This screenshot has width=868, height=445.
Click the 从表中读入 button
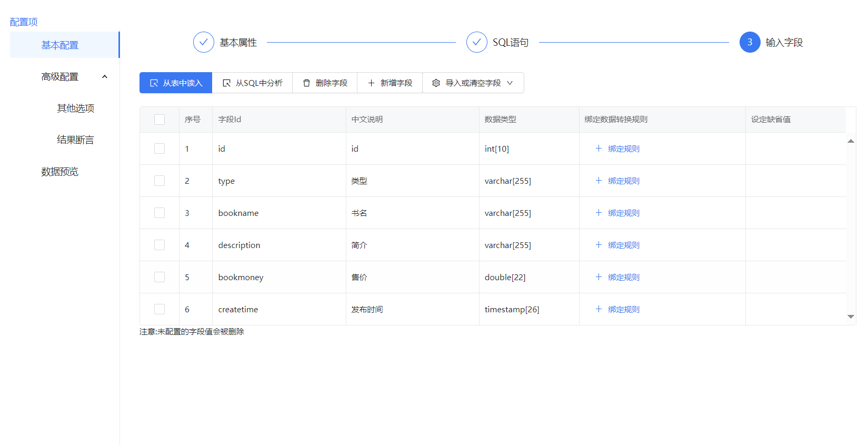pos(176,83)
